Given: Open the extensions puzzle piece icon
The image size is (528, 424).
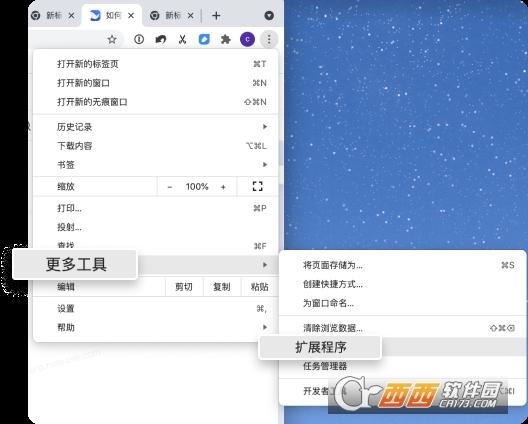Looking at the screenshot, I should (225, 40).
